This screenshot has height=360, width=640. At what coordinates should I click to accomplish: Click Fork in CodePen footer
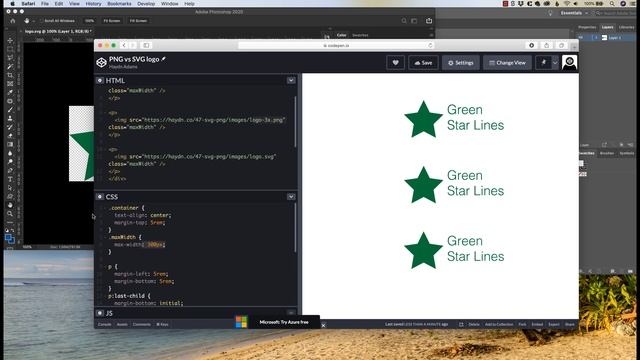[522, 324]
